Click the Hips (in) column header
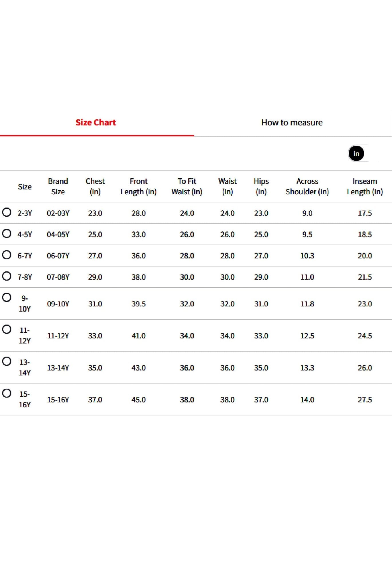The image size is (392, 587). point(261,186)
